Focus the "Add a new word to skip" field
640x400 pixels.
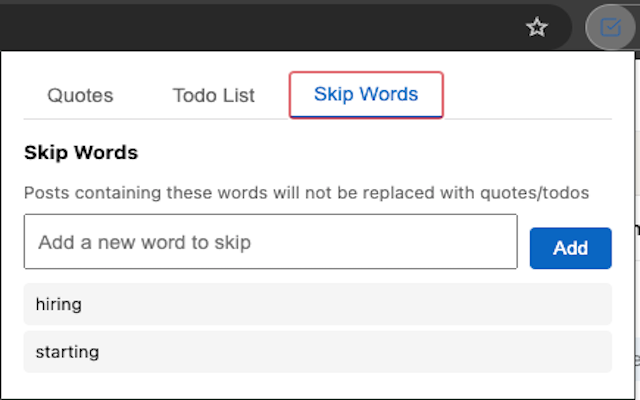271,242
